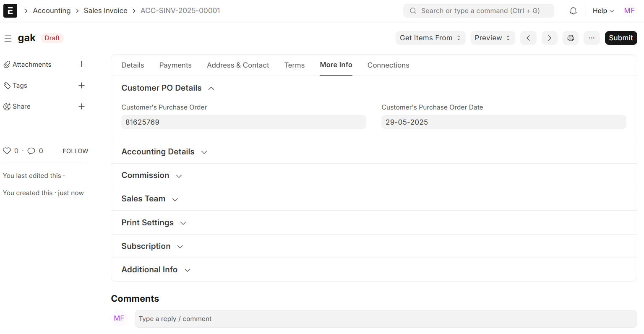Screen dimensions: 644x334
Task: Click the print invoice icon
Action: (571, 38)
